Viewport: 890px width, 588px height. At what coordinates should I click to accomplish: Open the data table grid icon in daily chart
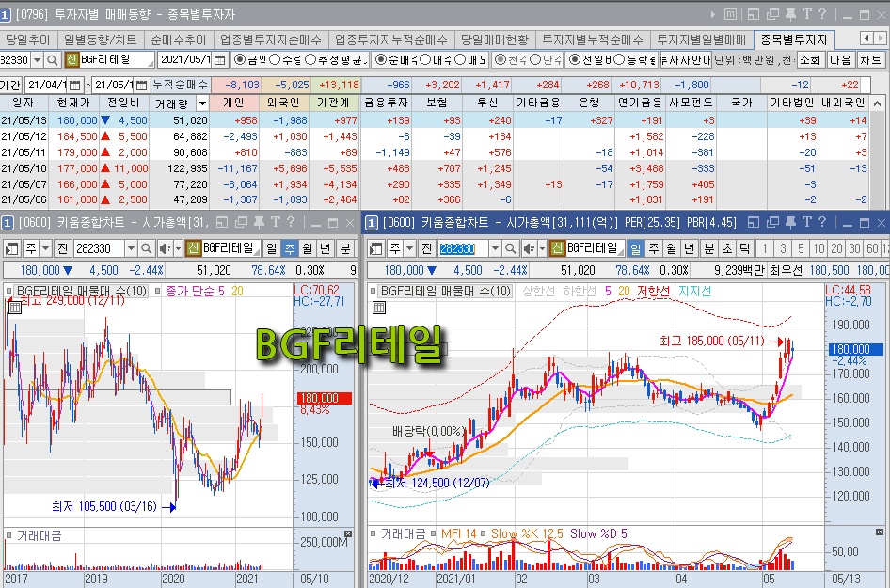point(379,308)
